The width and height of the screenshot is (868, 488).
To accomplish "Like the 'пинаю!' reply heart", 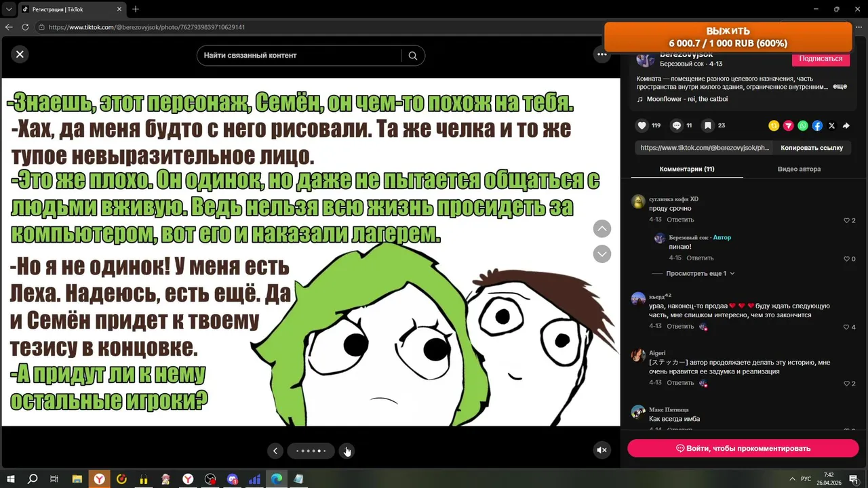I will click(x=846, y=259).
